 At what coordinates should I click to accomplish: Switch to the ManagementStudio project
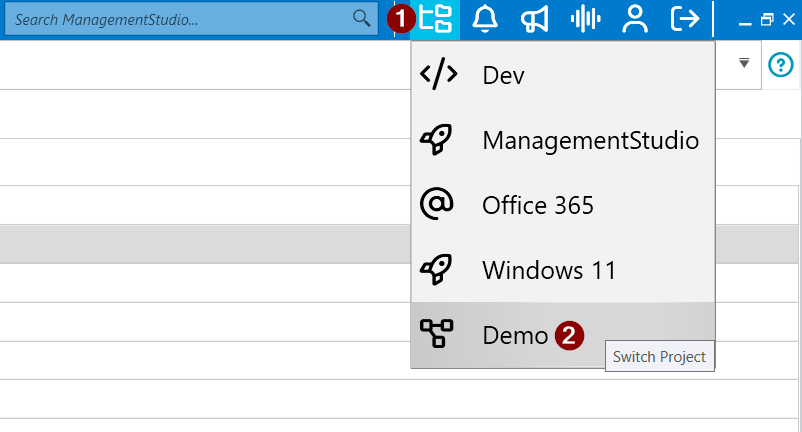[x=563, y=140]
